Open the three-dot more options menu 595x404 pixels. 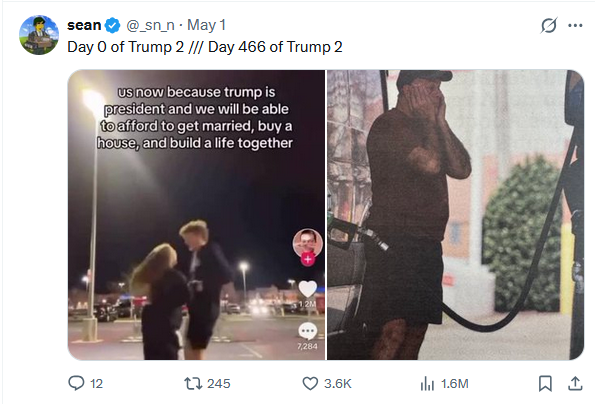575,25
